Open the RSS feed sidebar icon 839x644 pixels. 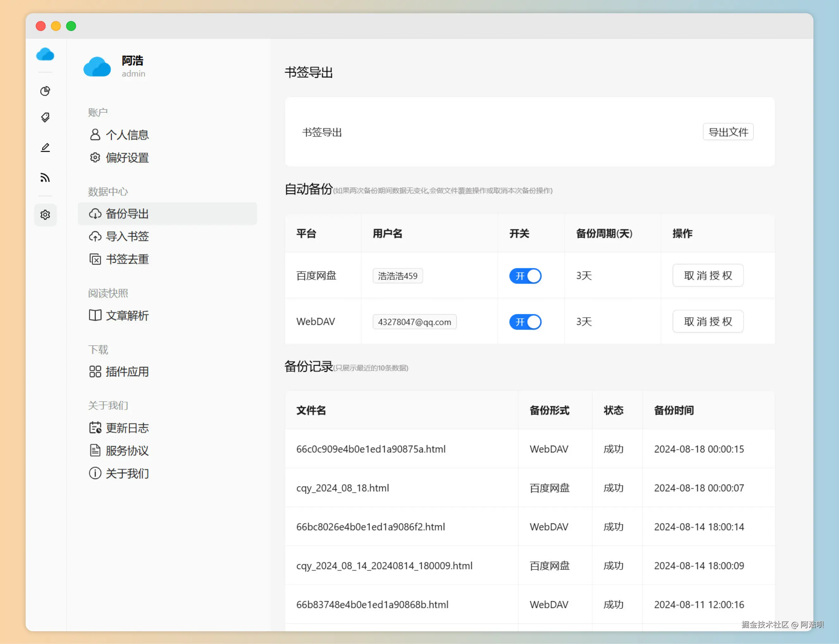45,177
